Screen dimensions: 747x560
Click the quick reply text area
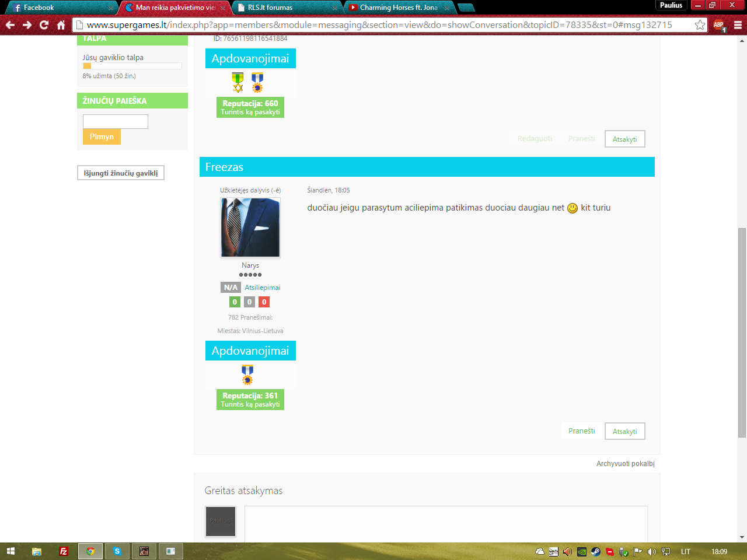pyautogui.click(x=446, y=524)
